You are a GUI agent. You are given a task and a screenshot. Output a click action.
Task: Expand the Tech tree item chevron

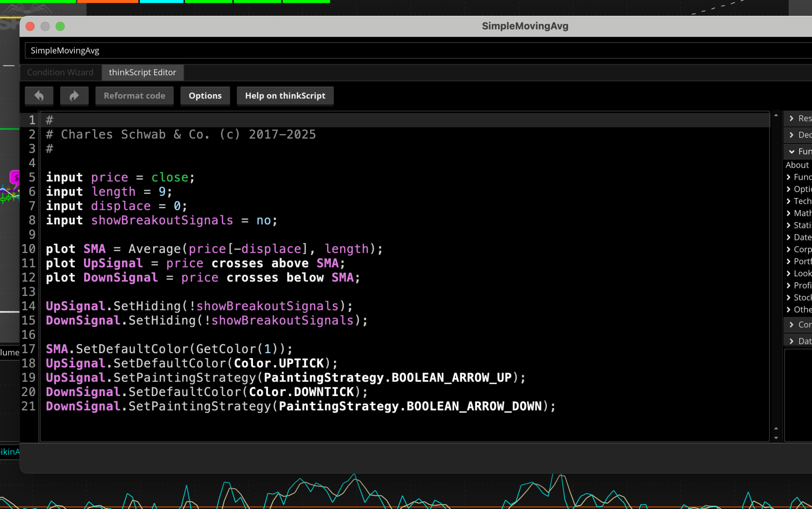(x=789, y=201)
